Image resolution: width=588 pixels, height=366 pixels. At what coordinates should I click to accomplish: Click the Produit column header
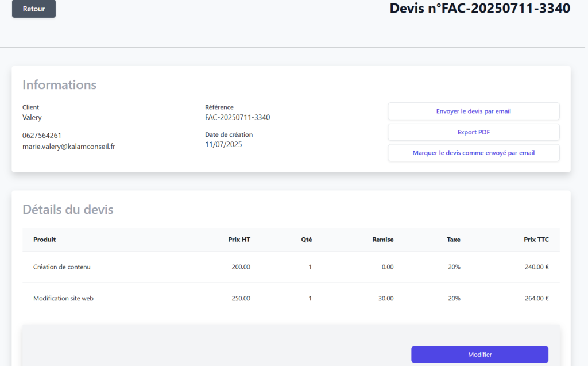44,240
